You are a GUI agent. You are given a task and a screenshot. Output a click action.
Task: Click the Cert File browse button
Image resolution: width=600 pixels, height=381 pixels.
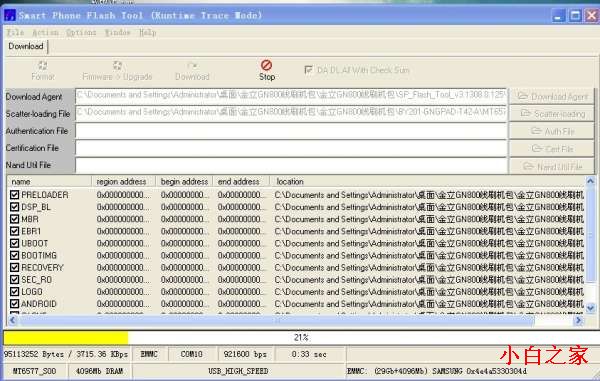coord(552,149)
